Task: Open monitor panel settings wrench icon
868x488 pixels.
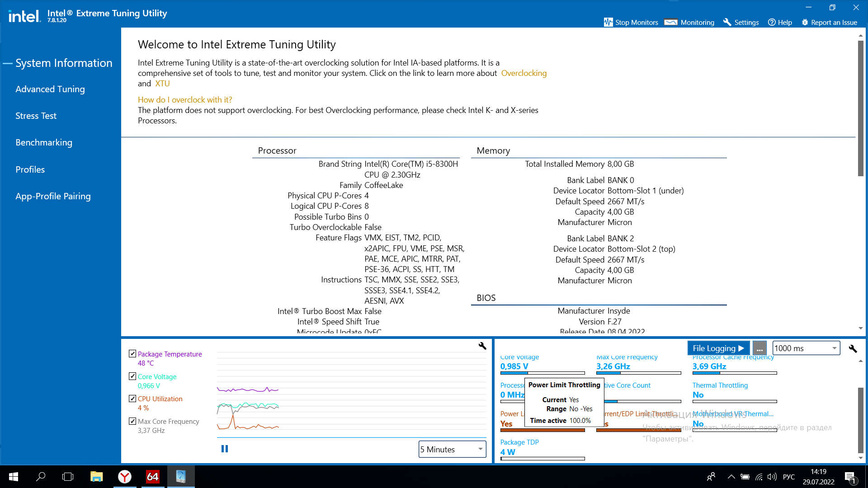Action: point(853,348)
